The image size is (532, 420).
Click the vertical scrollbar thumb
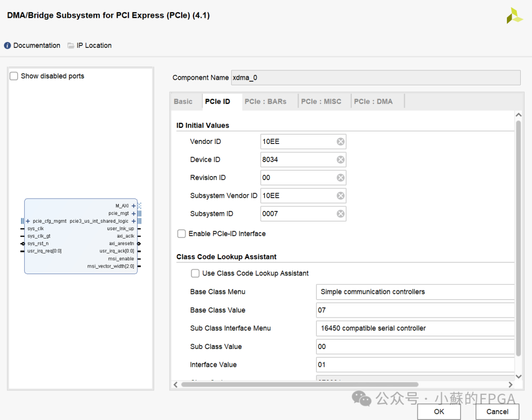point(518,239)
